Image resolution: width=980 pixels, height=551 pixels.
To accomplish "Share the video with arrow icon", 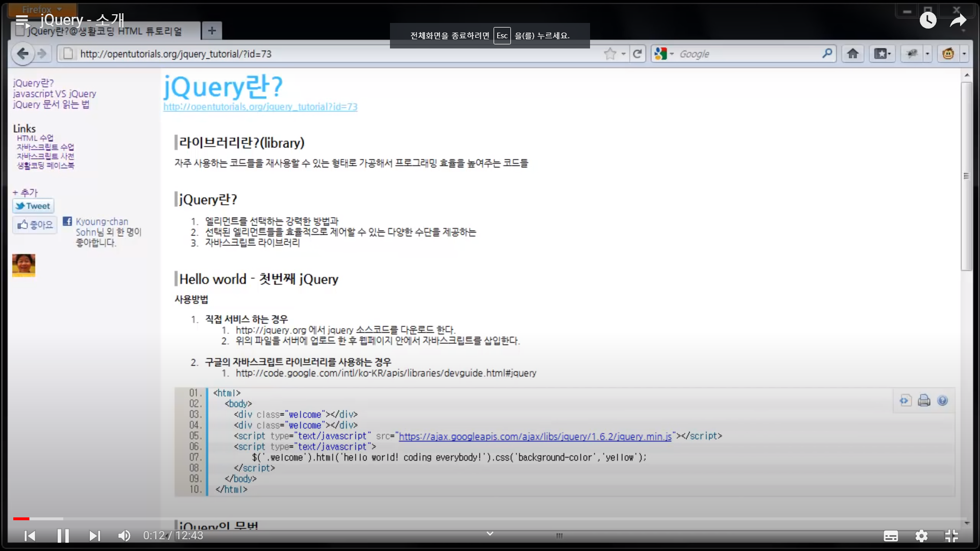I will pos(958,20).
